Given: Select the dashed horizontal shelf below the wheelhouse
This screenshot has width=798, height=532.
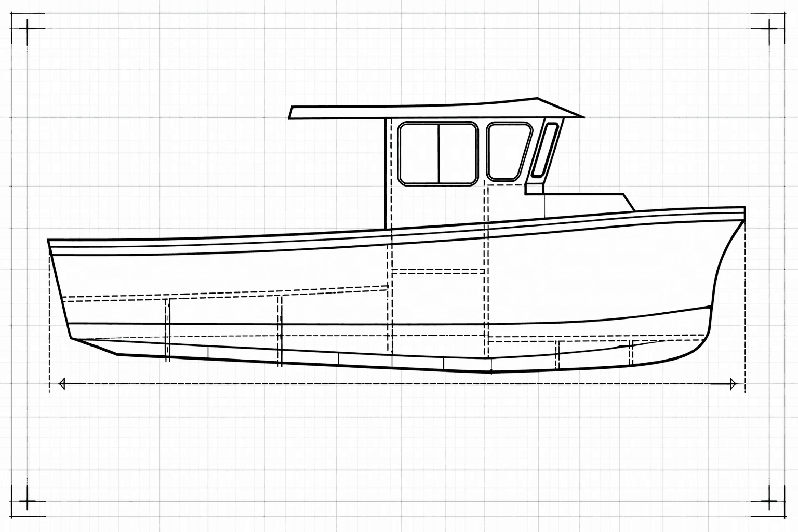Looking at the screenshot, I should (x=438, y=271).
